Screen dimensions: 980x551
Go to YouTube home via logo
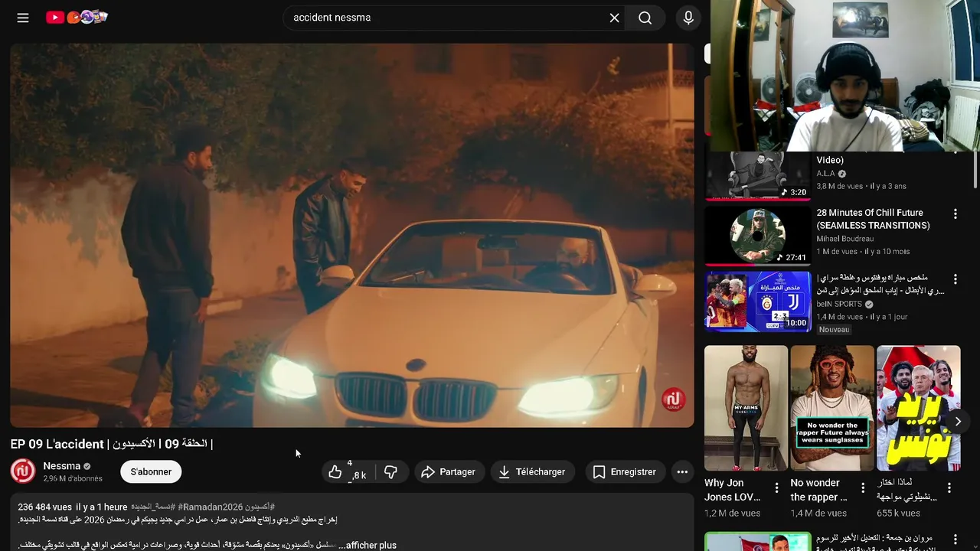pos(77,17)
